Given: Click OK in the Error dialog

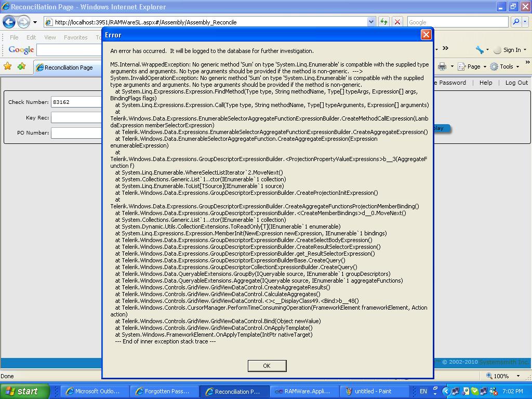Looking at the screenshot, I should [x=267, y=366].
